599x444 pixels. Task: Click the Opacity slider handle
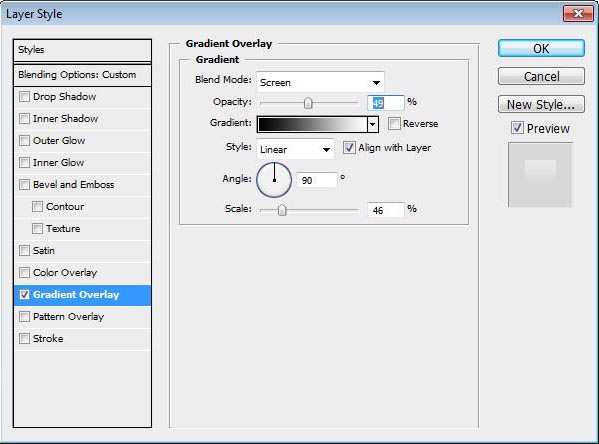click(x=308, y=103)
